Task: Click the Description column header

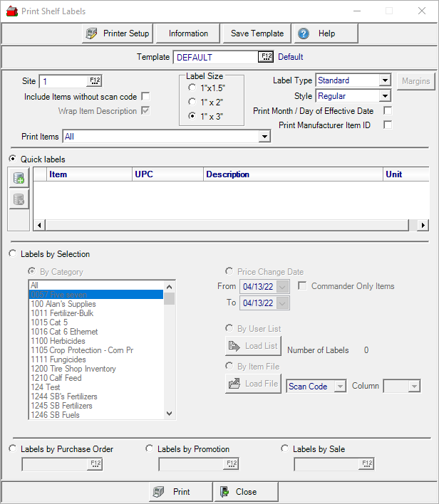Action: point(228,174)
